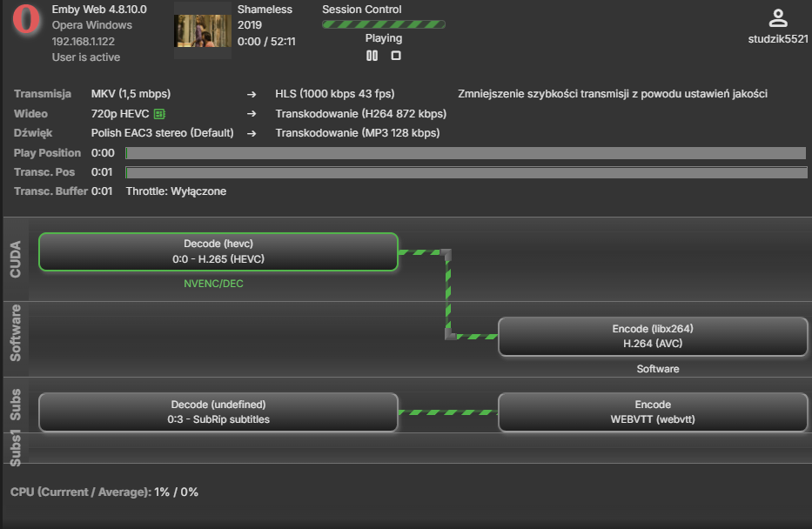
Task: Click the green chip icon beside 720p HEVC
Action: (x=159, y=114)
